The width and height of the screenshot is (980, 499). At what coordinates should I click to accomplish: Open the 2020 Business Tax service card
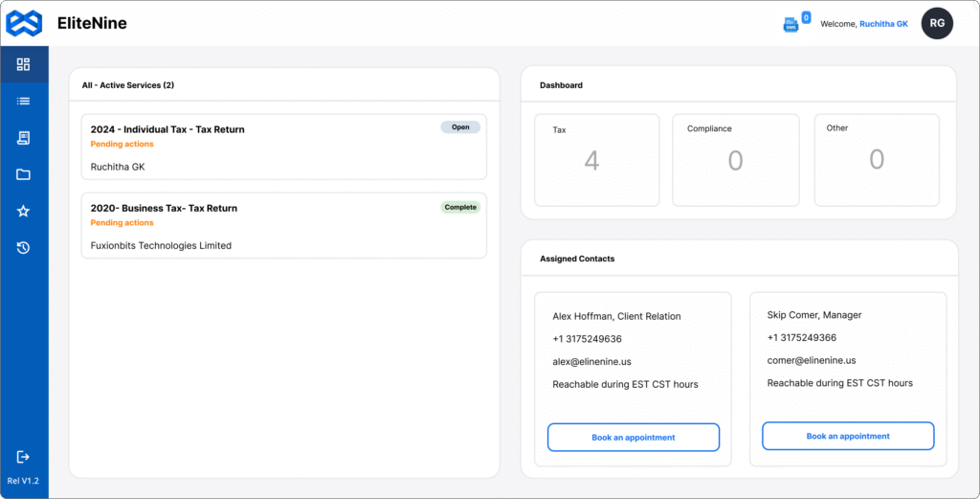click(283, 225)
